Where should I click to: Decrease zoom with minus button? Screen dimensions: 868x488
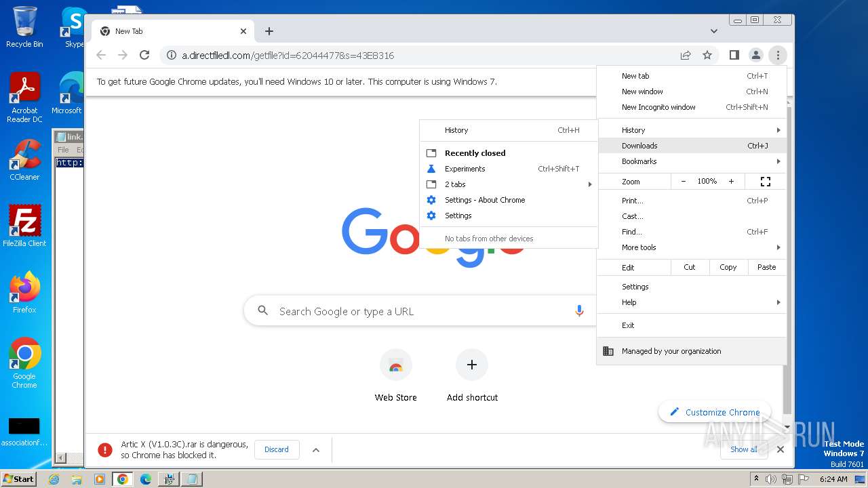point(684,182)
